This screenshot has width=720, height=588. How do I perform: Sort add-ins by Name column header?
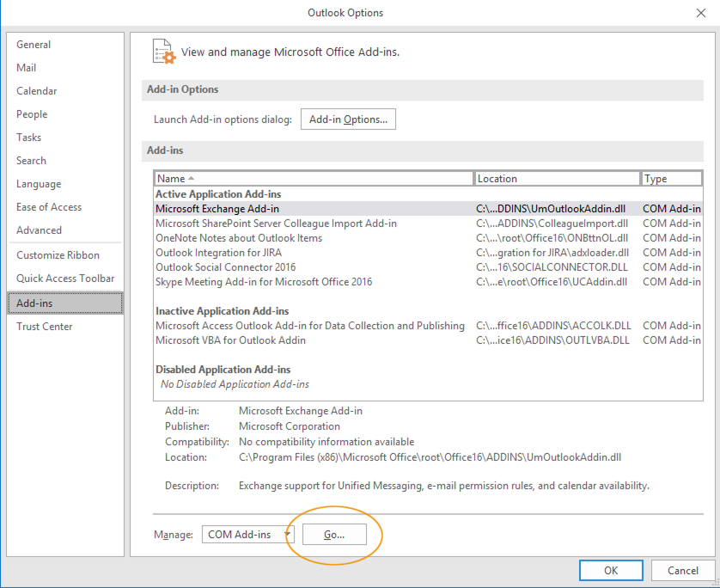click(314, 179)
